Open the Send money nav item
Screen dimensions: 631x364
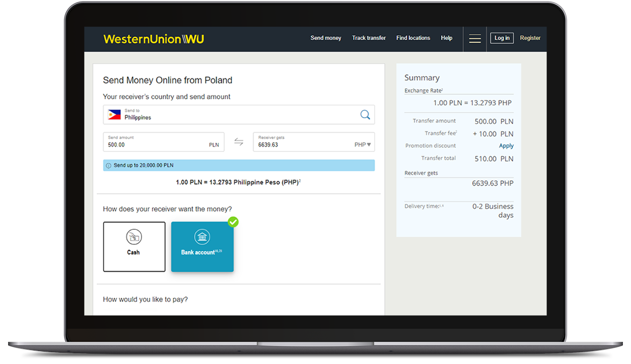pos(326,38)
